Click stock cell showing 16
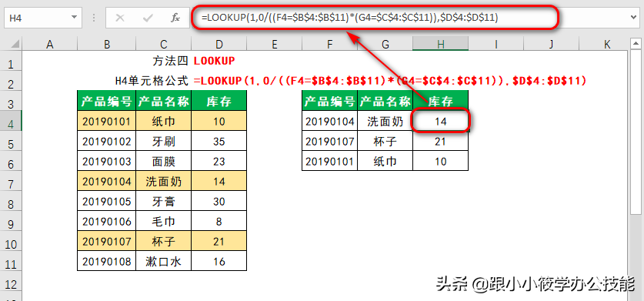Image resolution: width=644 pixels, height=301 pixels. pos(219,261)
